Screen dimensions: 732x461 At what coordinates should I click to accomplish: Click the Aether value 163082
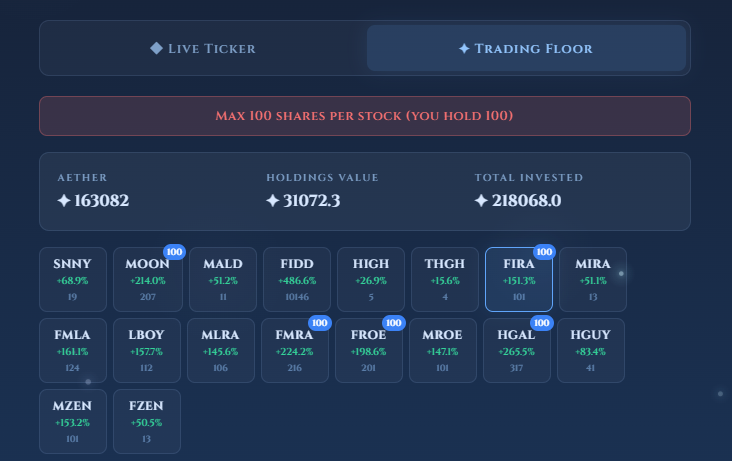coord(101,200)
